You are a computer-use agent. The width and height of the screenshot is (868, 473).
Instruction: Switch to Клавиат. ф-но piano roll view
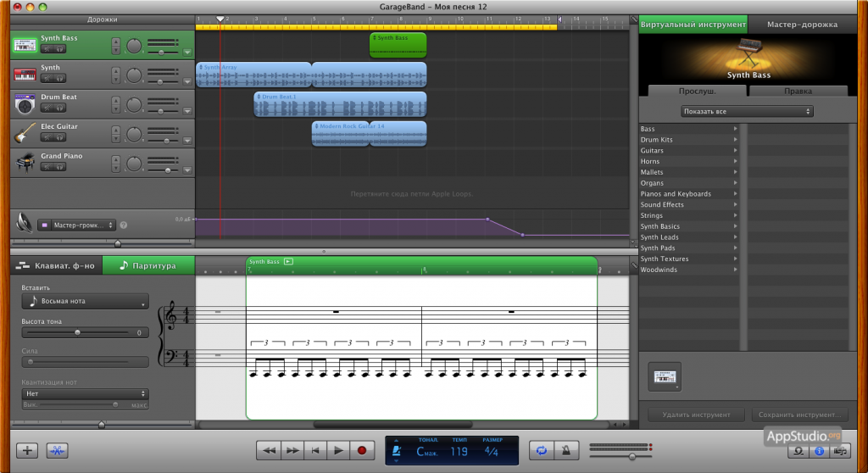click(x=57, y=266)
